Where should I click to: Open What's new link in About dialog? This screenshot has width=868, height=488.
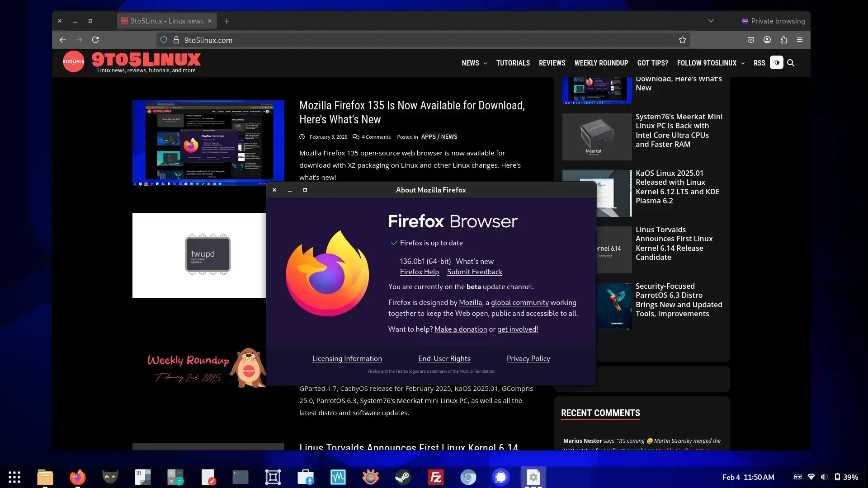(x=475, y=261)
